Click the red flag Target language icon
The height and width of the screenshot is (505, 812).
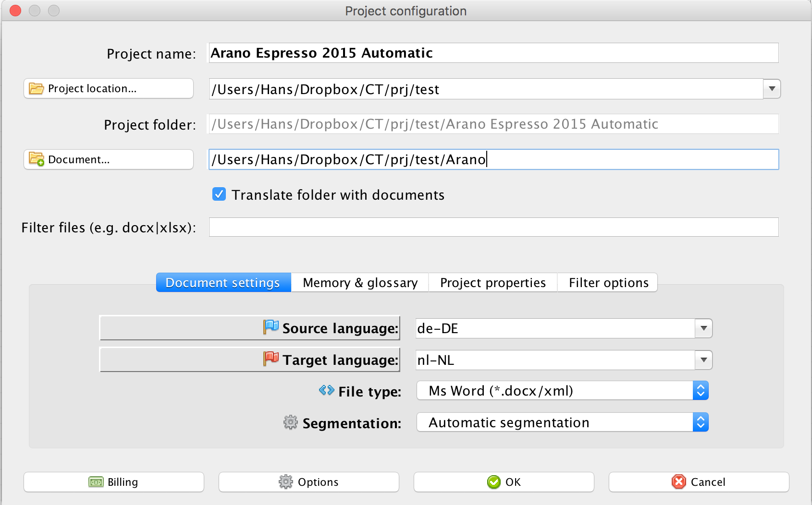271,359
